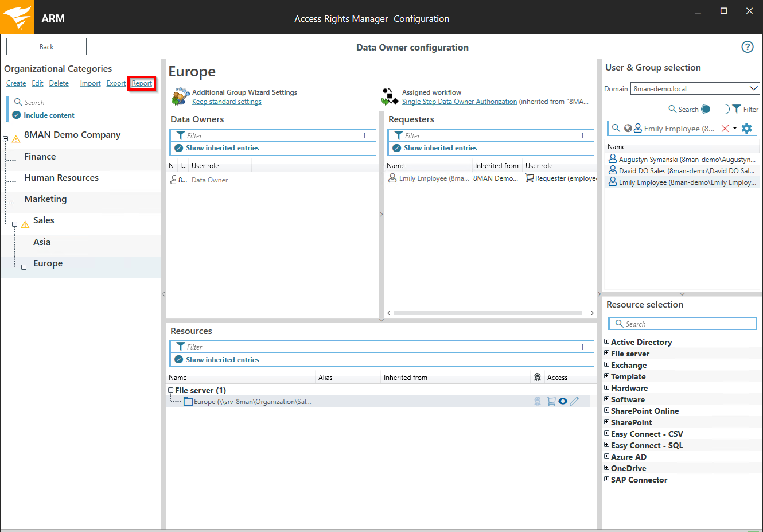
Task: Toggle Include content in Organizational Categories
Action: pyautogui.click(x=17, y=115)
